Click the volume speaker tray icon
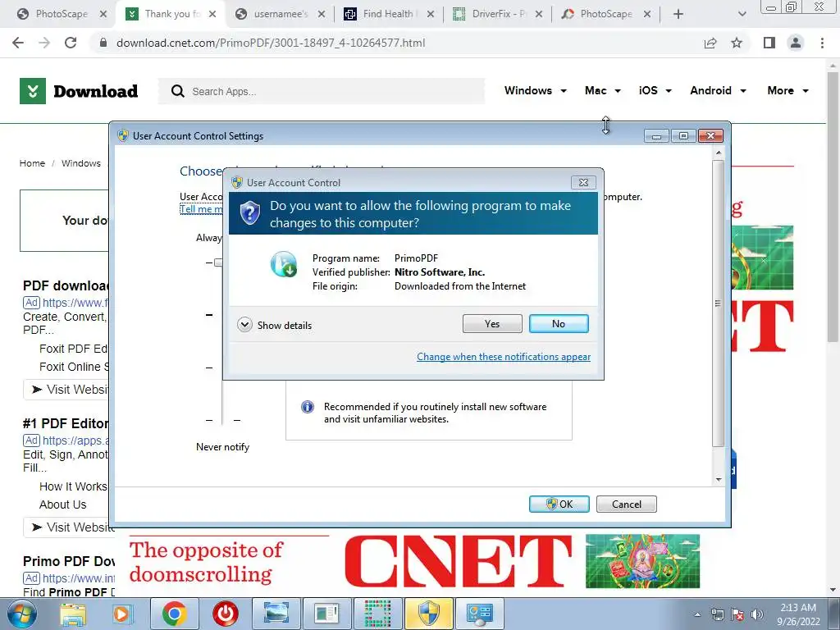 click(756, 614)
